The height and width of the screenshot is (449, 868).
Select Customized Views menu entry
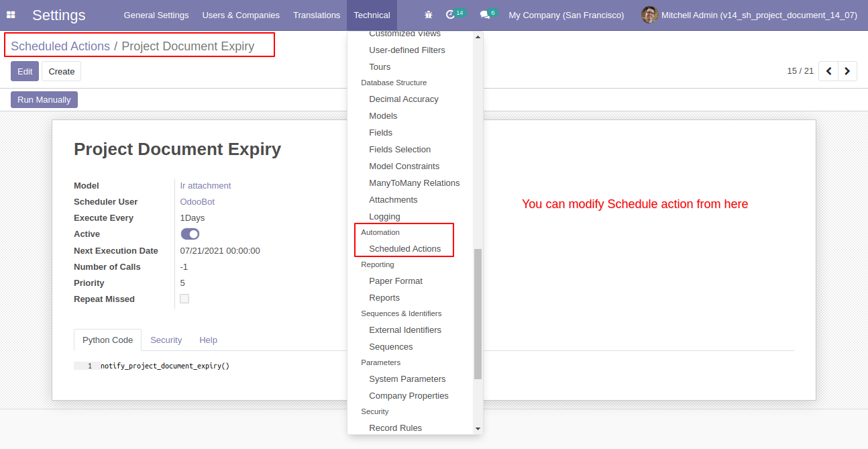point(405,34)
